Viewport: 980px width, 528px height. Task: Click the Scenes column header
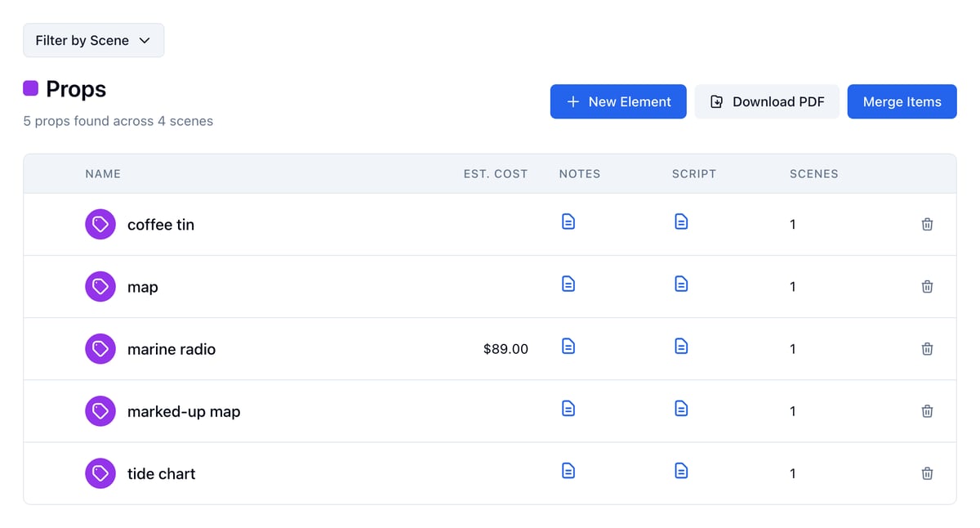(x=814, y=173)
